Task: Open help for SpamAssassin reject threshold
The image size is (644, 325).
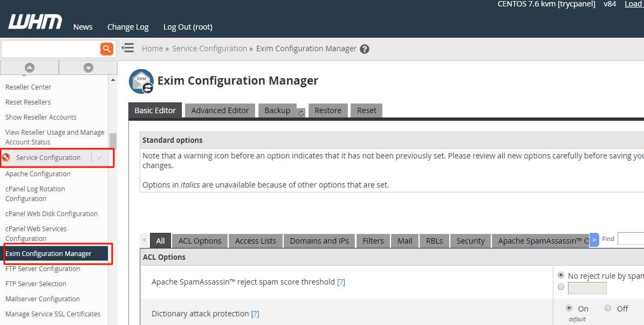Action: [341, 282]
